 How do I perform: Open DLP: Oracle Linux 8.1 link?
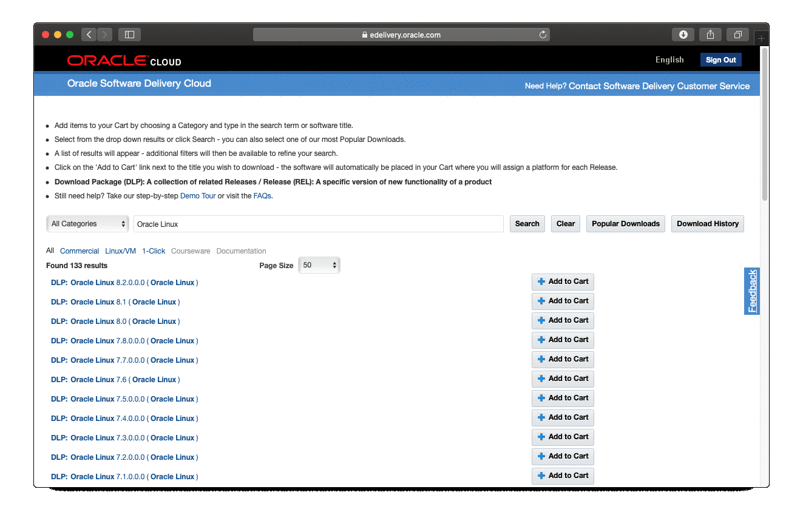115,302
